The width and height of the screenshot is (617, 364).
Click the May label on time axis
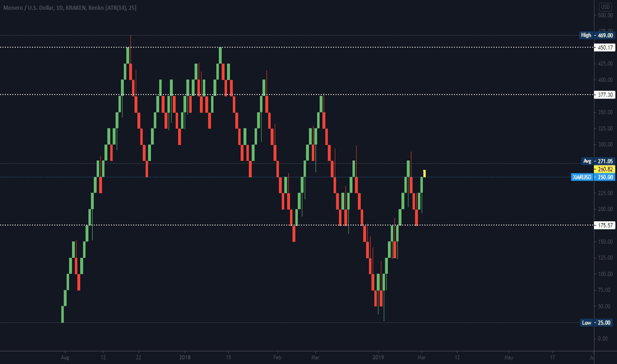[509, 357]
